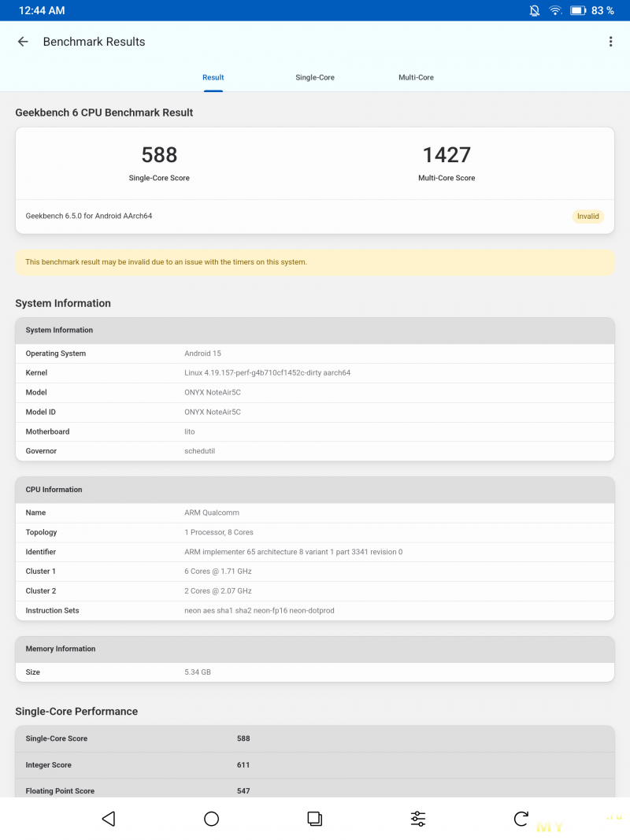
Task: Tap the 588 Single-Core Score
Action: coord(159,155)
